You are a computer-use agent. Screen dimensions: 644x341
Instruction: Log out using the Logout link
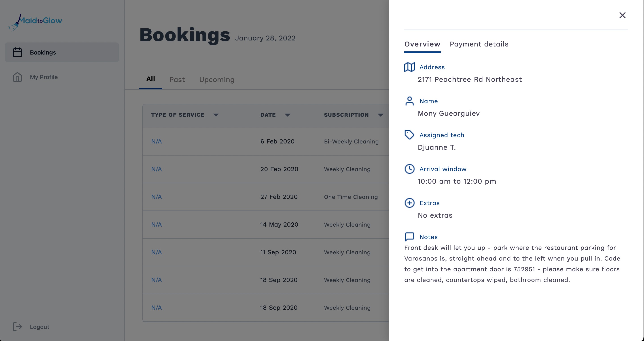(39, 327)
